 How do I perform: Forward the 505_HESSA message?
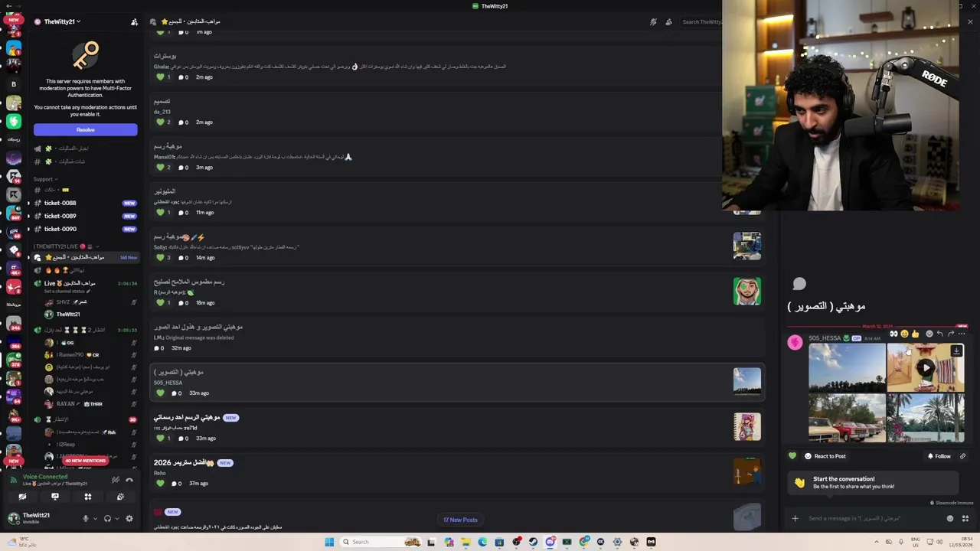951,334
